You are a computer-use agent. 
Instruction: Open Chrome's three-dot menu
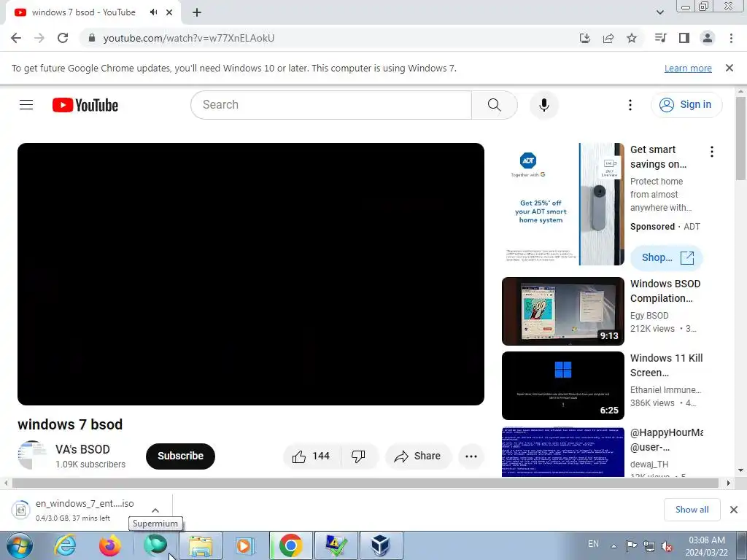coord(731,38)
